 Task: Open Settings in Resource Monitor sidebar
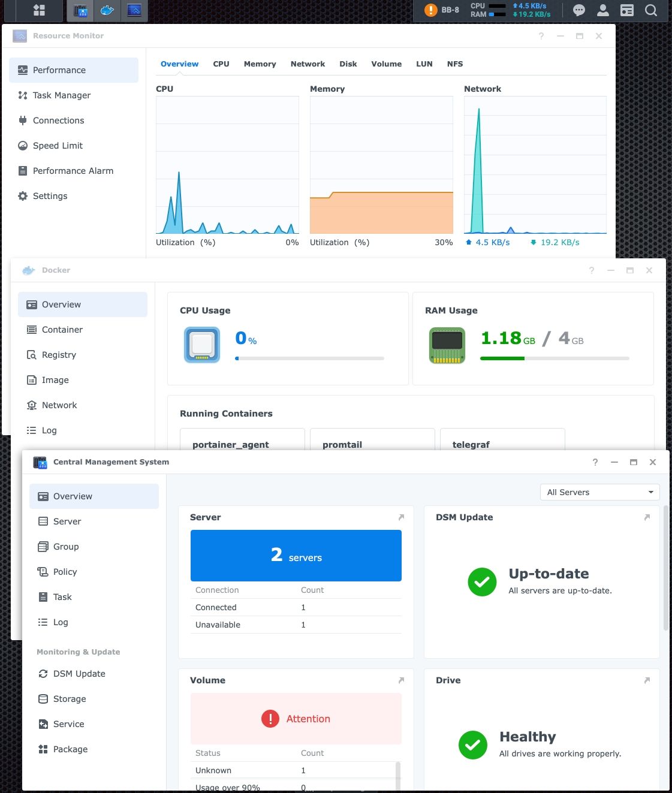[74, 196]
